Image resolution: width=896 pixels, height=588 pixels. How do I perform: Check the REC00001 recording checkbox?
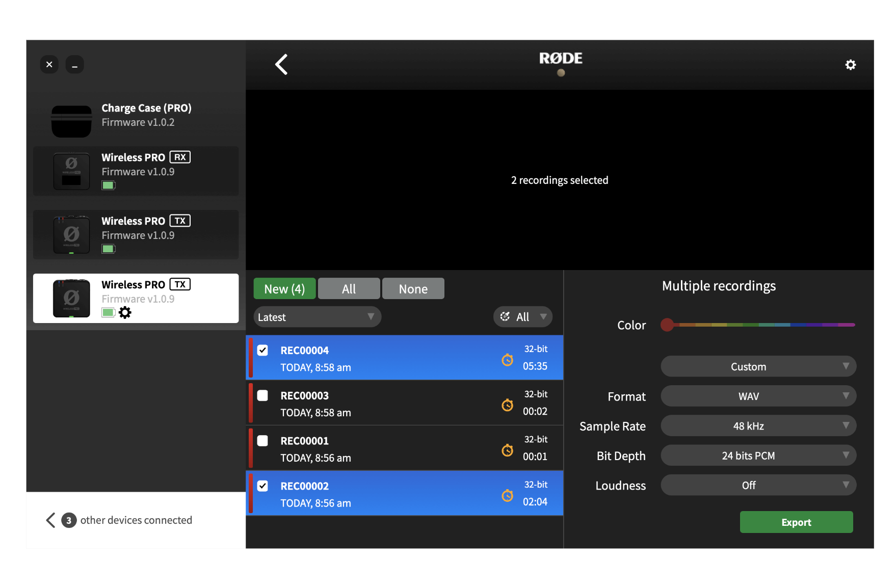coord(262,441)
